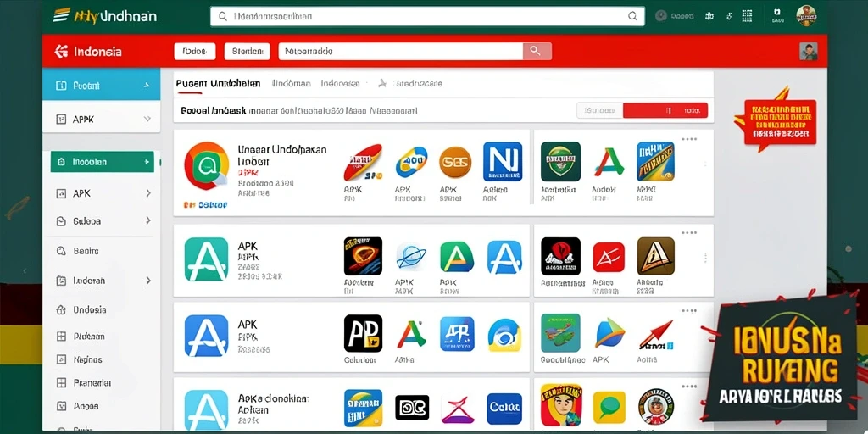Open the black and yellow AP app icon
This screenshot has height=434, width=868.
click(x=363, y=334)
